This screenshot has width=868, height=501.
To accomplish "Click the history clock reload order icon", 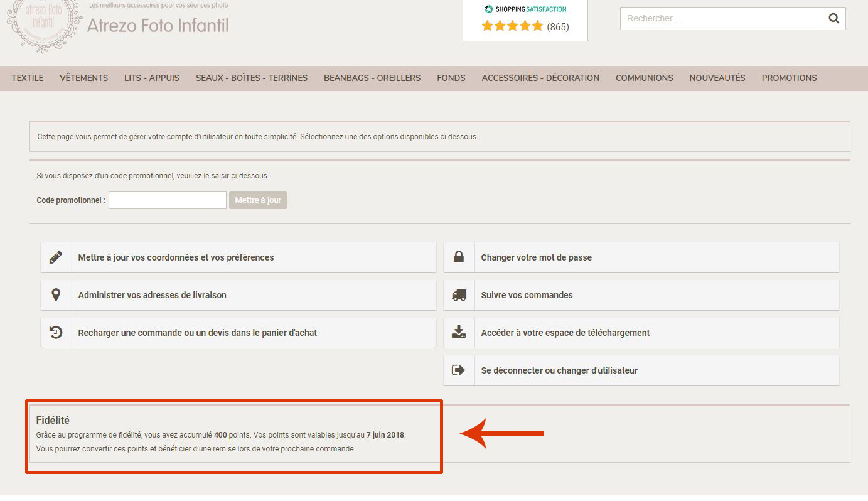I will [x=56, y=333].
